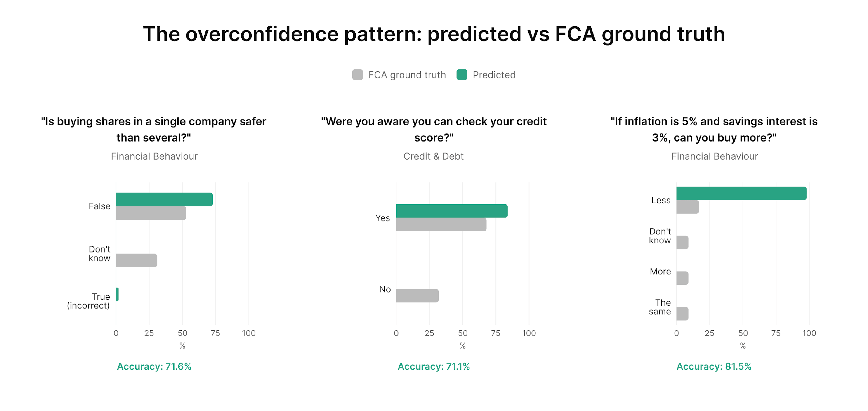Click the gray bar for 'No'
This screenshot has height=411, width=868.
point(417,296)
